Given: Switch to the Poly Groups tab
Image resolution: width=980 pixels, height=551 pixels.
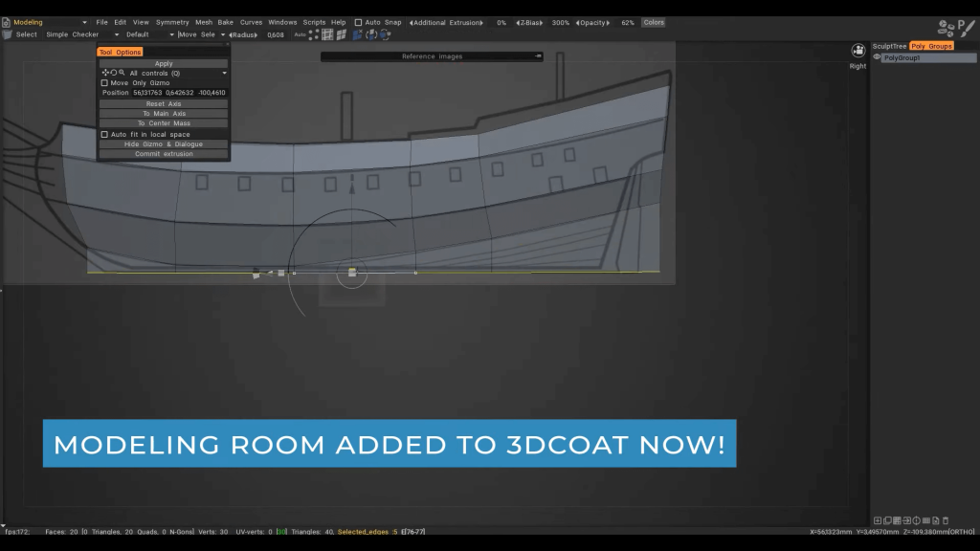Looking at the screenshot, I should click(931, 46).
